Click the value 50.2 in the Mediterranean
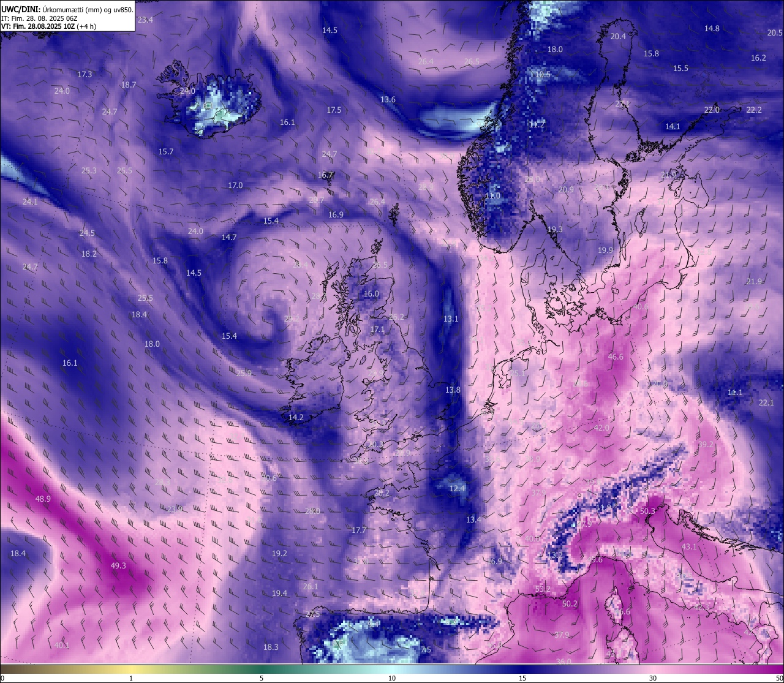This screenshot has height=683, width=784. 570,603
